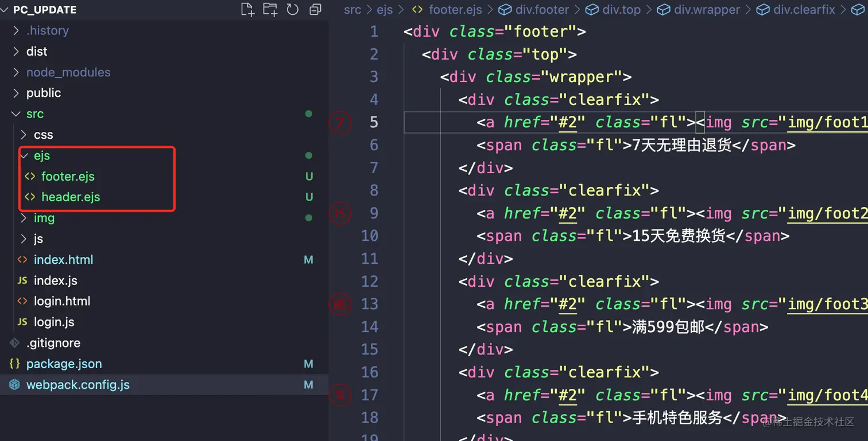Expand the node_modules folder
868x441 pixels.
click(16, 72)
